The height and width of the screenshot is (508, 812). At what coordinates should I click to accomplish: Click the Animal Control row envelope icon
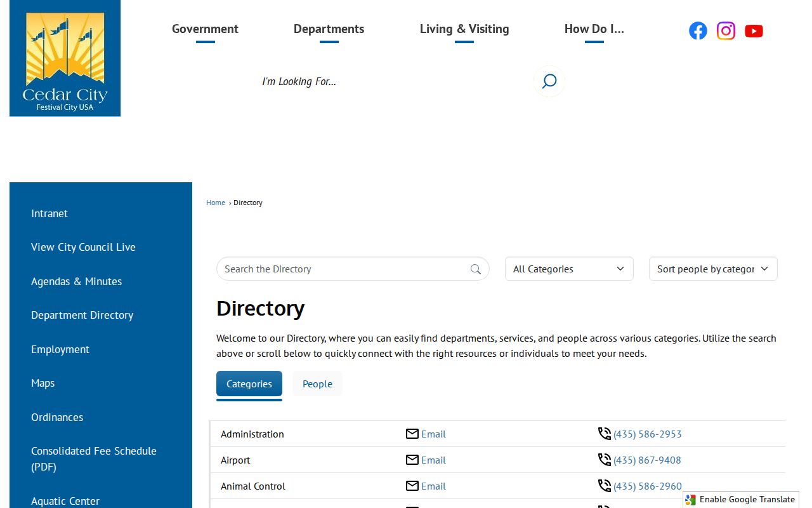[412, 486]
